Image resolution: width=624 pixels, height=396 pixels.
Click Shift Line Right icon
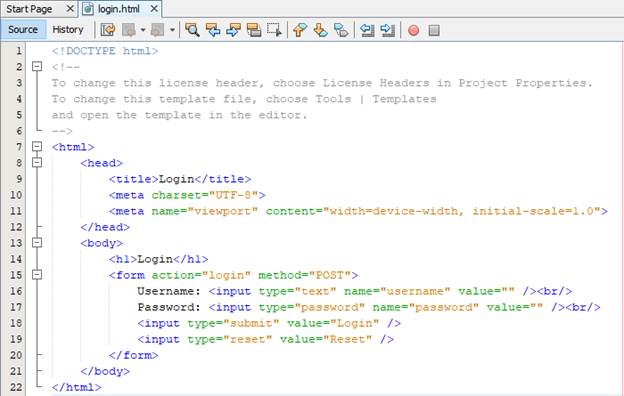pos(387,30)
